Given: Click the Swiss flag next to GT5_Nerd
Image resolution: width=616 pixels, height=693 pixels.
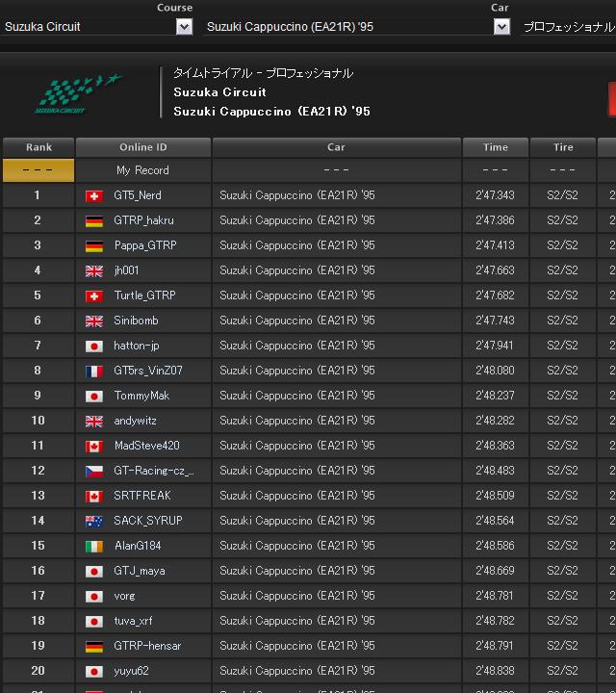Looking at the screenshot, I should pos(94,195).
